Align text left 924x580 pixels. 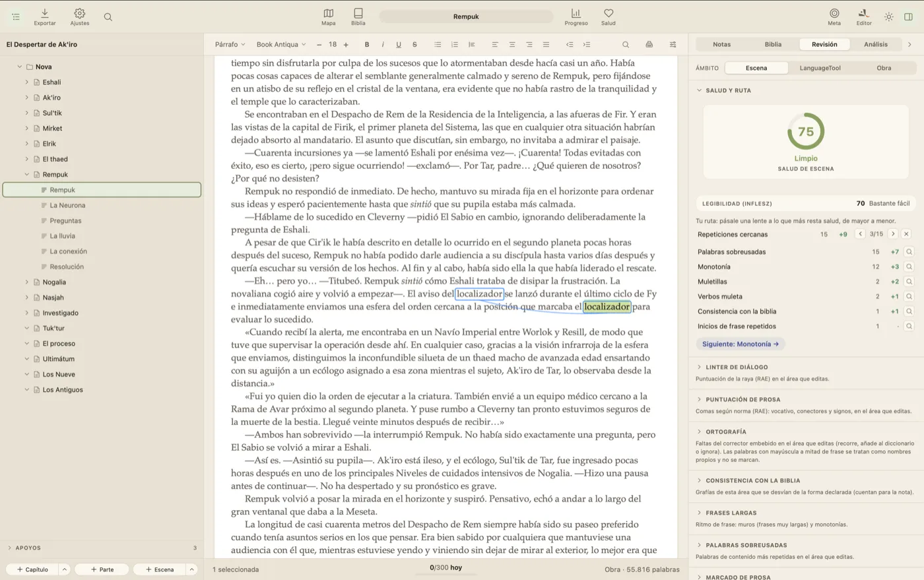pyautogui.click(x=495, y=45)
